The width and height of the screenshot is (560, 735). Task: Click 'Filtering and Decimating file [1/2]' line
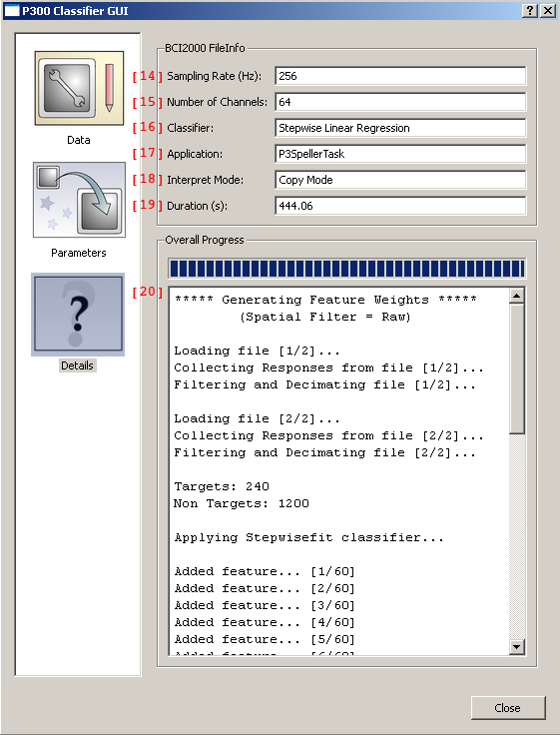point(324,384)
